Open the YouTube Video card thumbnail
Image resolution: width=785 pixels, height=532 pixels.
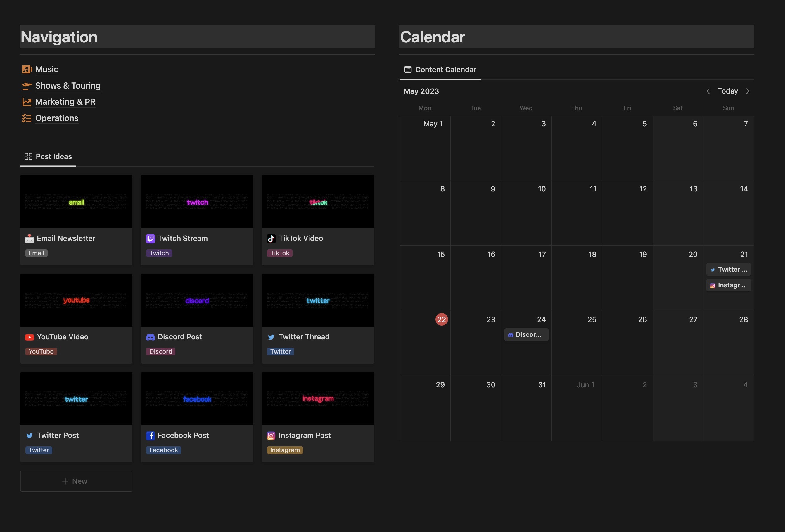point(76,300)
